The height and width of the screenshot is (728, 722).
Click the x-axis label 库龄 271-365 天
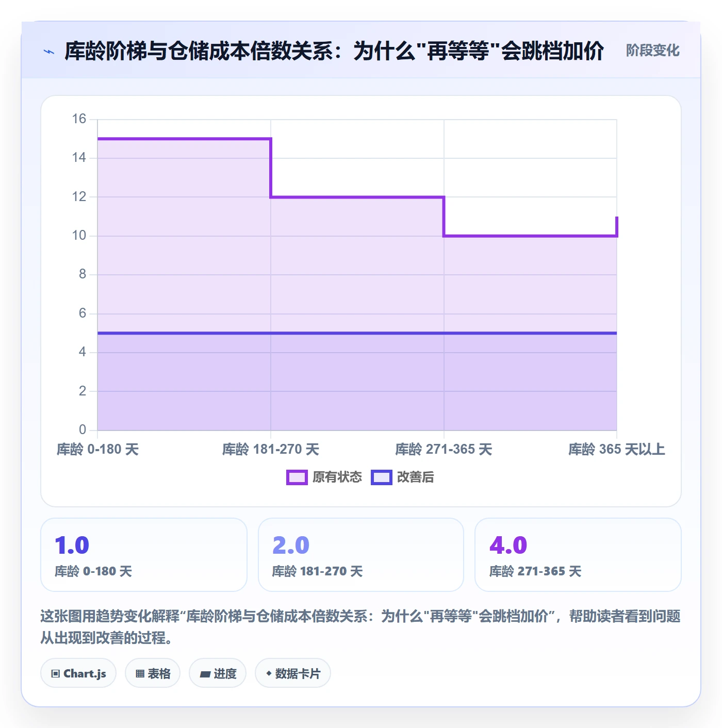click(x=444, y=449)
